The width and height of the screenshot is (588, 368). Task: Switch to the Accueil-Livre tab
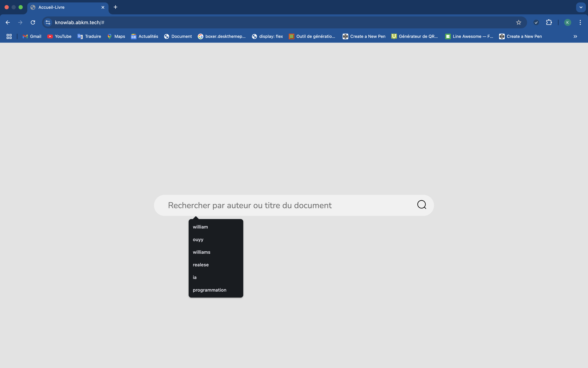pos(68,7)
